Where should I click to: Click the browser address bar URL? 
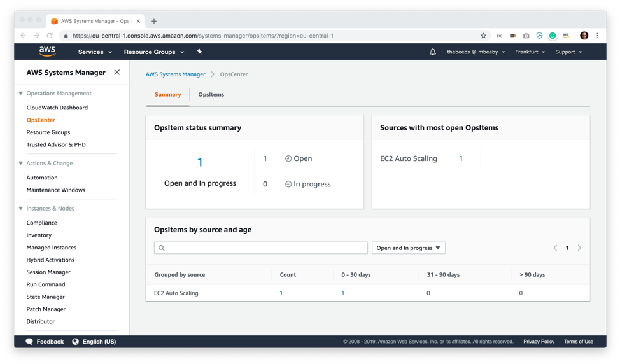203,36
